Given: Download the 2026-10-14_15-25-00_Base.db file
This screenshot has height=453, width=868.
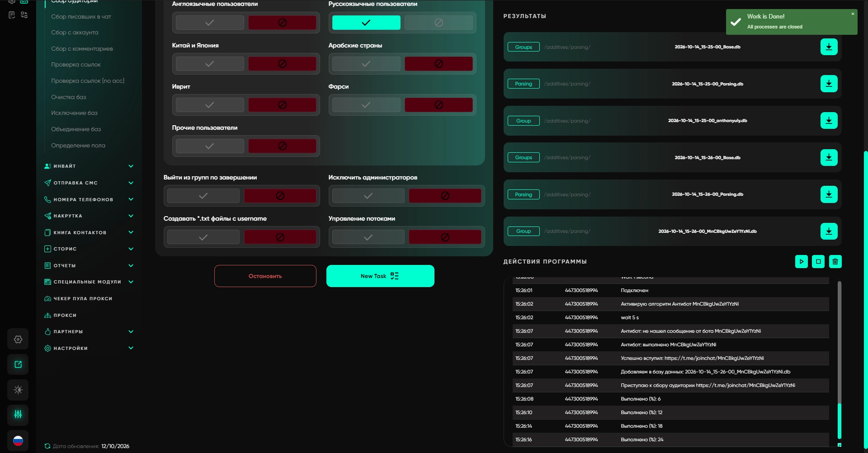Looking at the screenshot, I should coord(829,47).
